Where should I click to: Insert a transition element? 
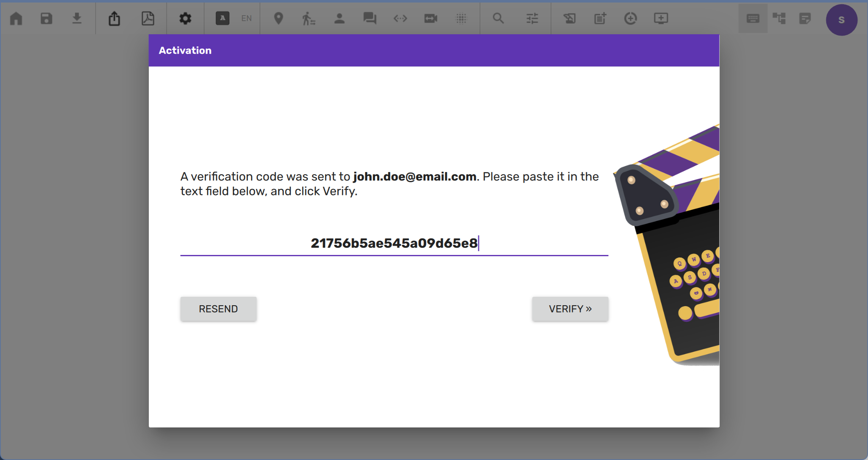(x=400, y=19)
